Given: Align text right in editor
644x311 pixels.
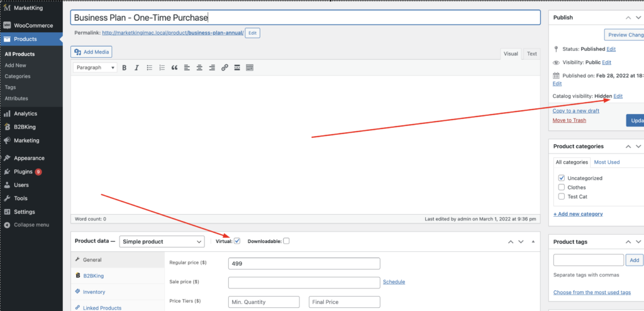Looking at the screenshot, I should click(212, 68).
